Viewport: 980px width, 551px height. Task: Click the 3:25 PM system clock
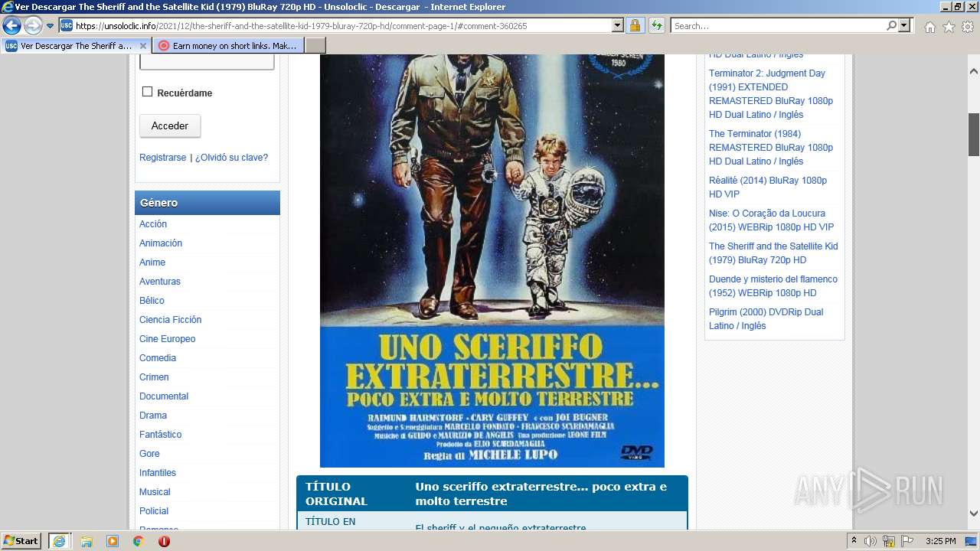click(x=940, y=541)
